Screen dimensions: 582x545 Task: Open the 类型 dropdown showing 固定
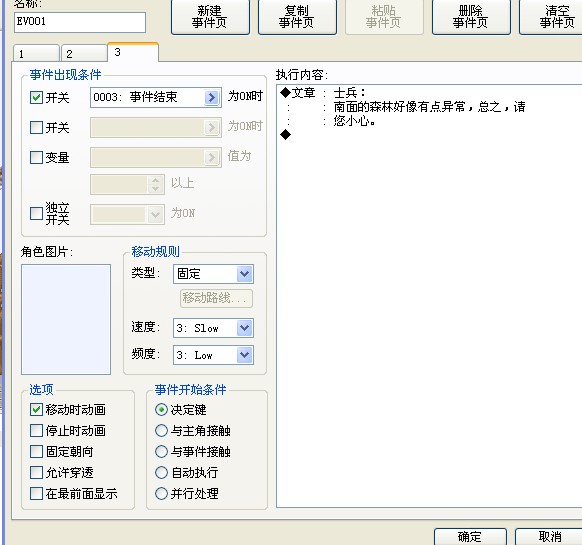point(213,274)
